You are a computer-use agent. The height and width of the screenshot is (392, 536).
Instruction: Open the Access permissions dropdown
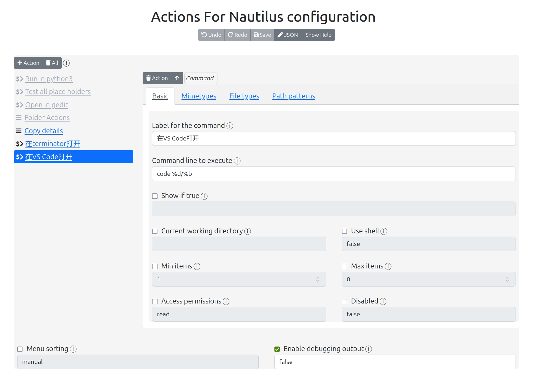click(239, 314)
